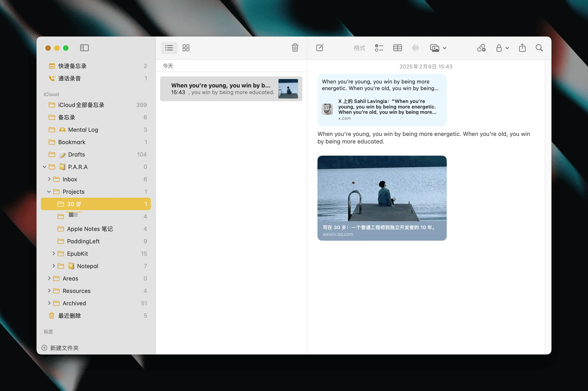Image resolution: width=588 pixels, height=391 pixels.
Task: Switch to list view
Action: click(169, 48)
